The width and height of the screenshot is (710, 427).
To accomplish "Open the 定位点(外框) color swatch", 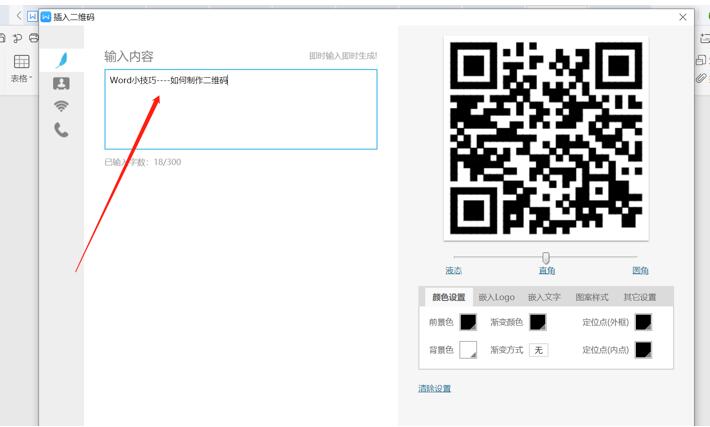I will [x=643, y=322].
